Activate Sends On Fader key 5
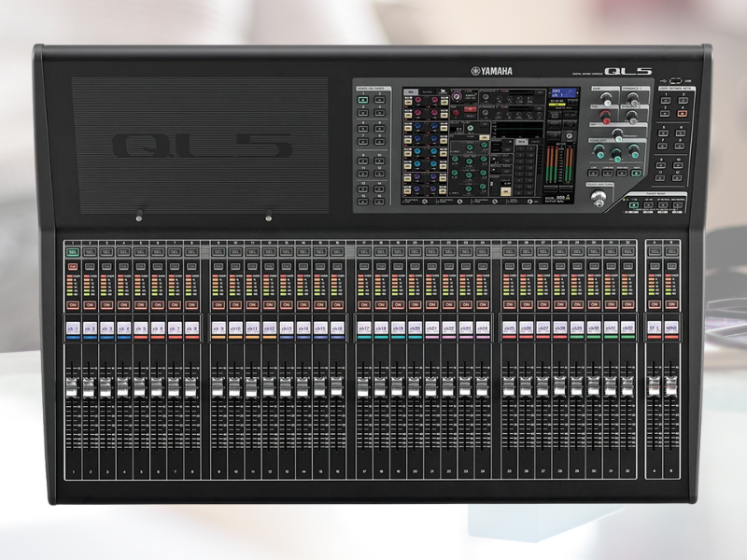The image size is (747, 560). [363, 129]
